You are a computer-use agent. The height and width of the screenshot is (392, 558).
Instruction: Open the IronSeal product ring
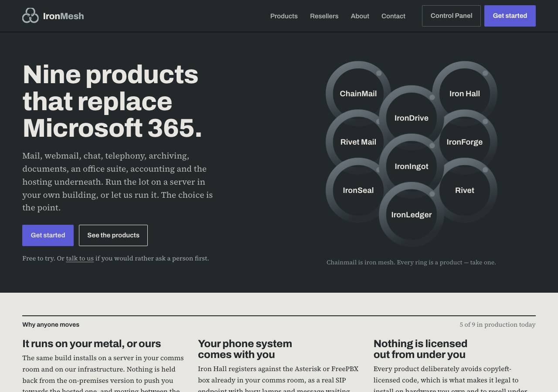tap(358, 190)
